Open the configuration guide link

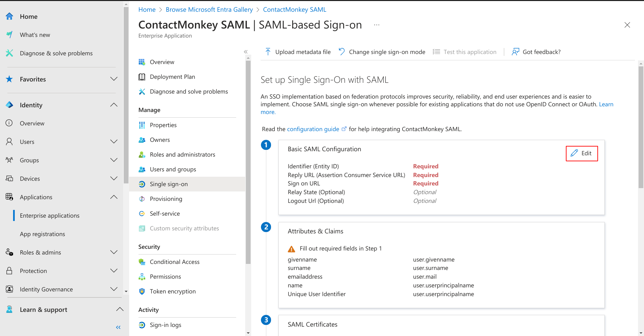(x=313, y=129)
